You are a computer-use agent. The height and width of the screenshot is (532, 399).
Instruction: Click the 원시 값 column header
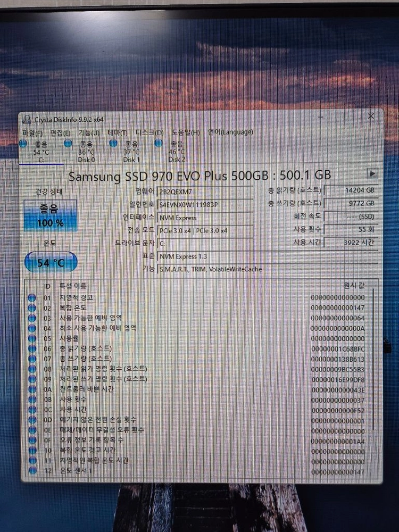pyautogui.click(x=354, y=285)
